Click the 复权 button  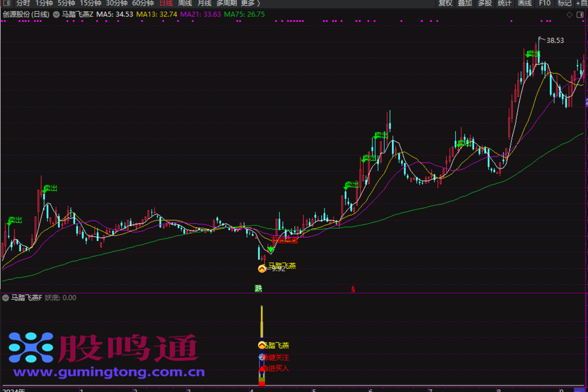tap(445, 3)
